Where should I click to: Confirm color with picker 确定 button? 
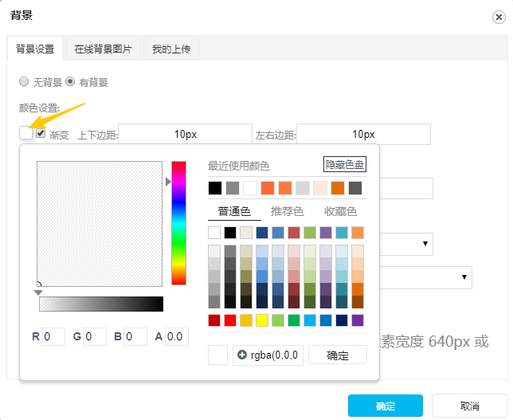coord(338,355)
